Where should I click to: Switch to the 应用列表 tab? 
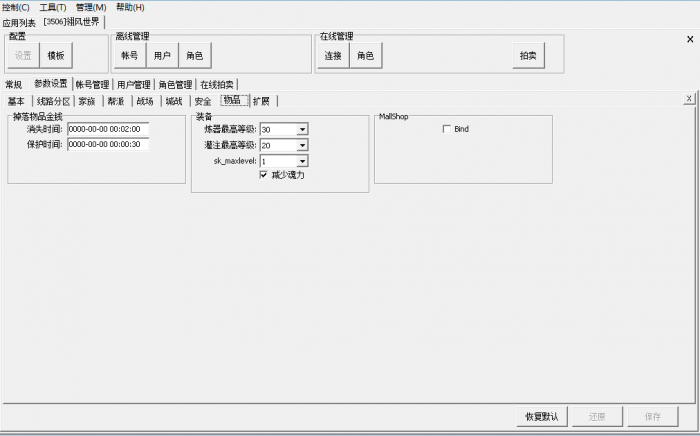[20, 22]
